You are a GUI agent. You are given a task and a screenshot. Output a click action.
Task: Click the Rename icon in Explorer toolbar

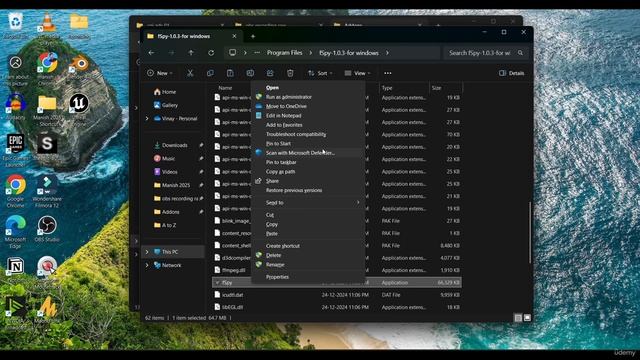(x=250, y=73)
